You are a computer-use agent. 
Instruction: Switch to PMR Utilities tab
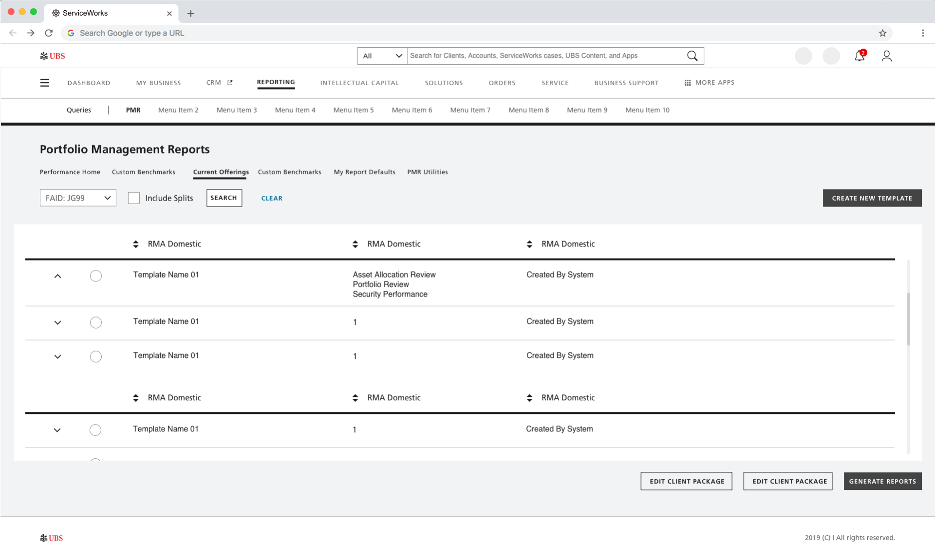(x=427, y=172)
